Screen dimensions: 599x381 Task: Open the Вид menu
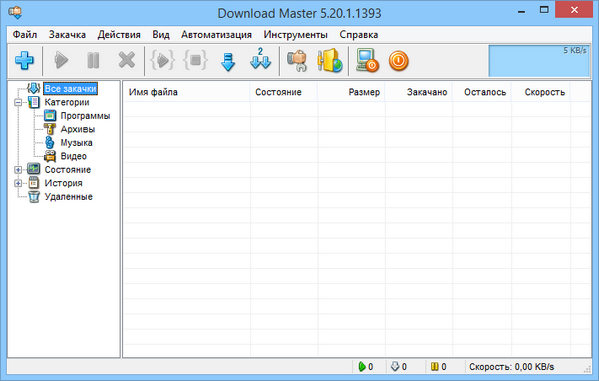pos(161,35)
